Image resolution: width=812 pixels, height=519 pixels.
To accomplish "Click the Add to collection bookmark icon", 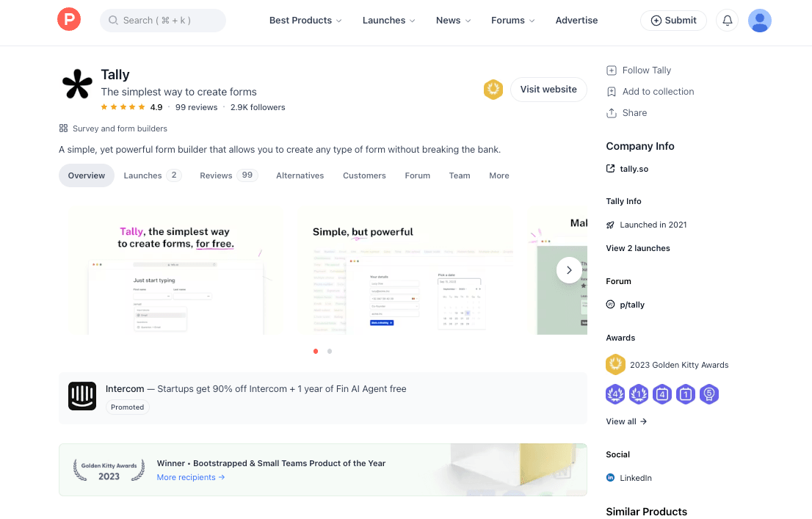I will pos(611,92).
